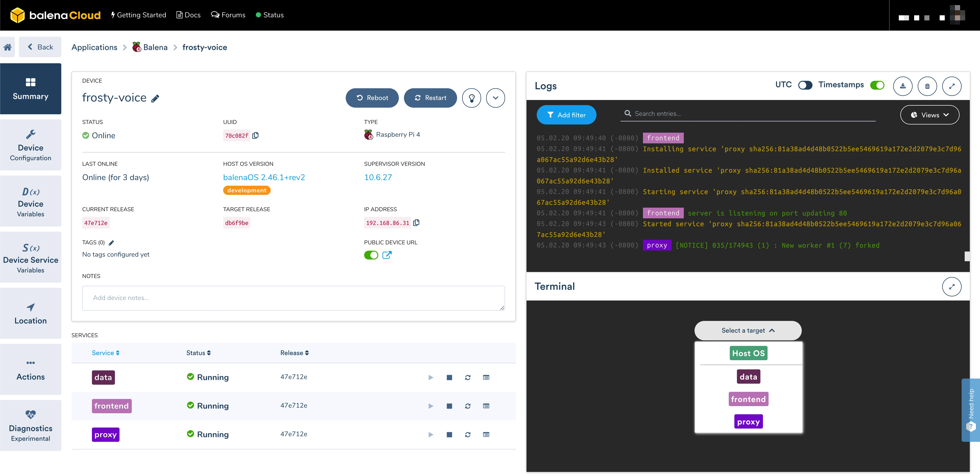Open the public device URL external link icon
Viewport: 980px width, 476px height.
[387, 255]
